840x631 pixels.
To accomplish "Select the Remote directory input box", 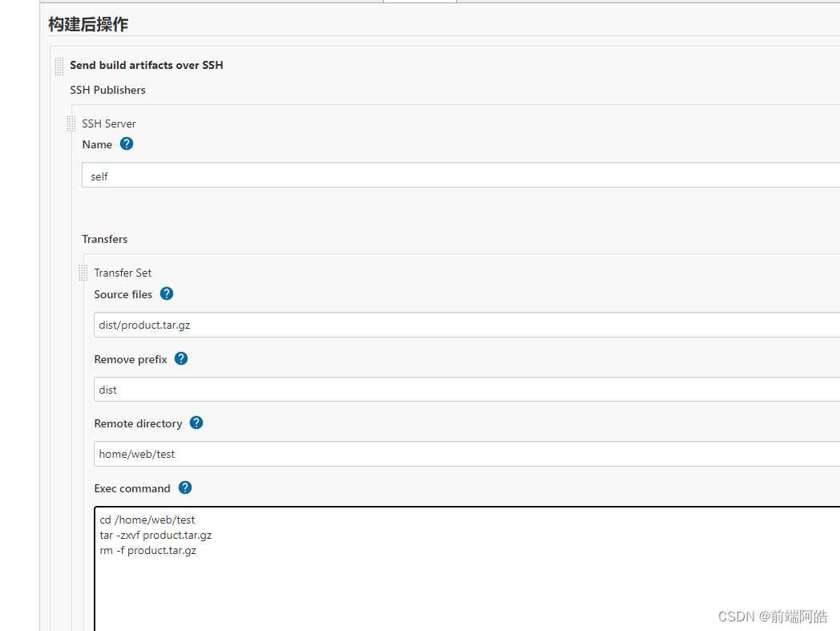I will tap(466, 454).
